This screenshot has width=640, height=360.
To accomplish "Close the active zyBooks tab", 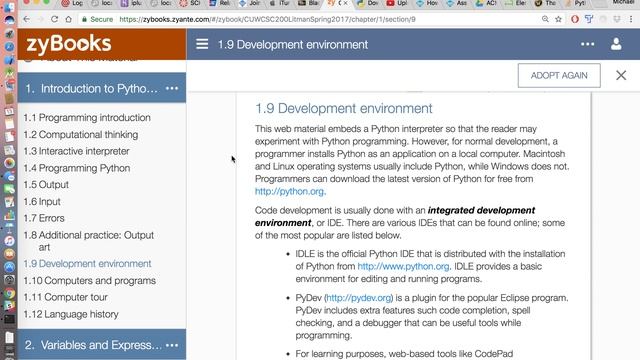I will pos(346,3).
